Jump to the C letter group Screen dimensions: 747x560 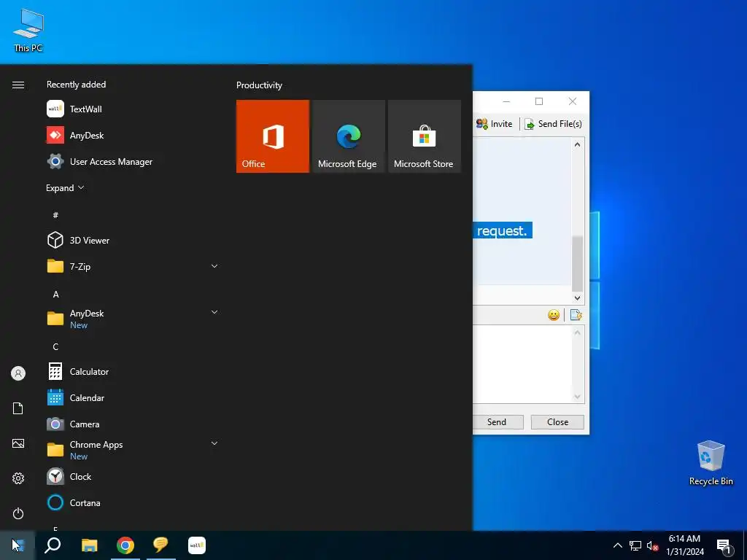pos(55,346)
